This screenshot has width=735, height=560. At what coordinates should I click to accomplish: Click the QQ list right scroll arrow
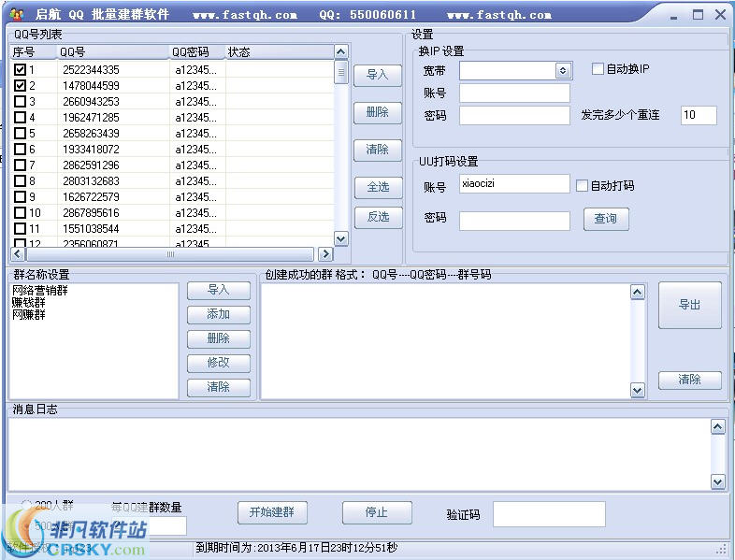(325, 254)
